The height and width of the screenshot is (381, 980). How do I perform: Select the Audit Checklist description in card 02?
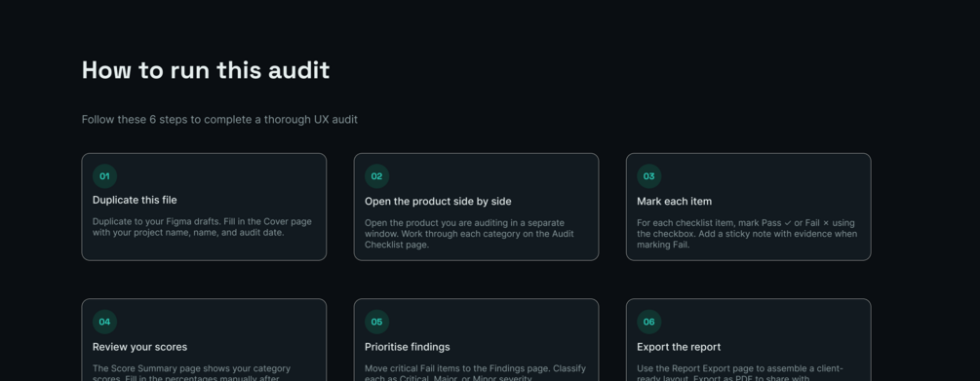pos(469,234)
